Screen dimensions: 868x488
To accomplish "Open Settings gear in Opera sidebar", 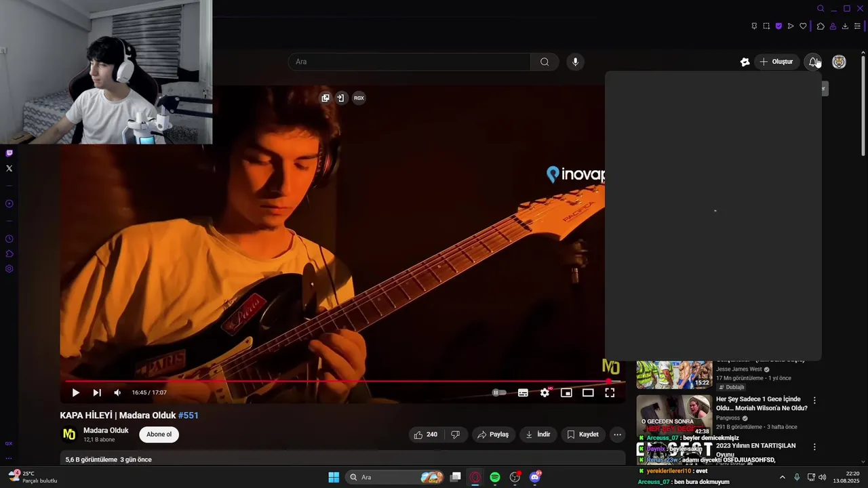I will pyautogui.click(x=9, y=268).
